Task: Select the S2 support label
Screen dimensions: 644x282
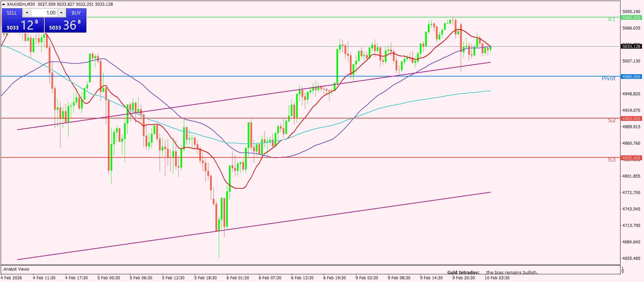Action: tap(612, 120)
